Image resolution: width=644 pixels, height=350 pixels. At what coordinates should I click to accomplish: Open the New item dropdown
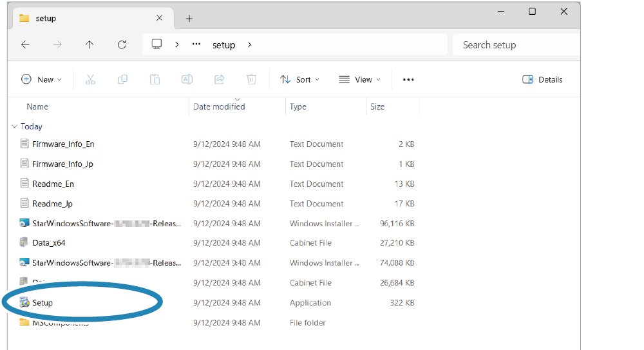pos(42,79)
